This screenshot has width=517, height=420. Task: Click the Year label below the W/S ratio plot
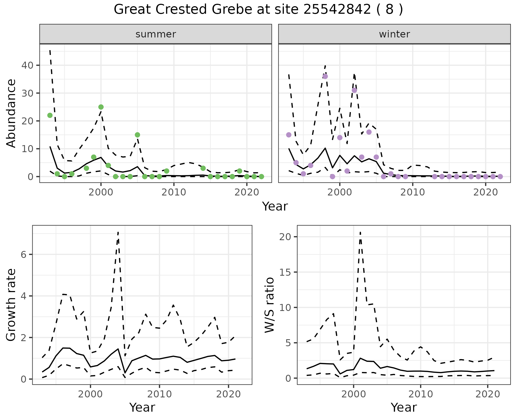pyautogui.click(x=404, y=408)
